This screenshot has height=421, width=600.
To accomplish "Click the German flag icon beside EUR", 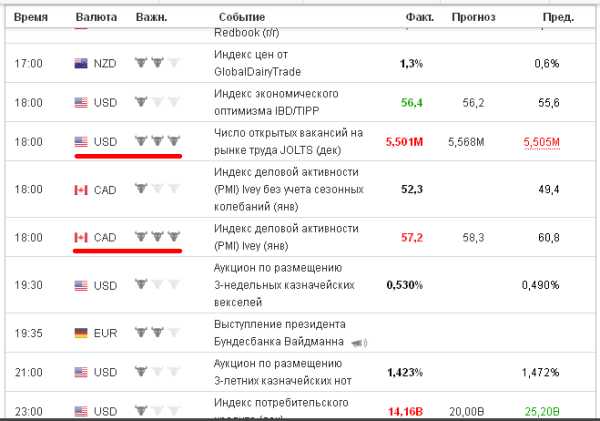I will [81, 333].
